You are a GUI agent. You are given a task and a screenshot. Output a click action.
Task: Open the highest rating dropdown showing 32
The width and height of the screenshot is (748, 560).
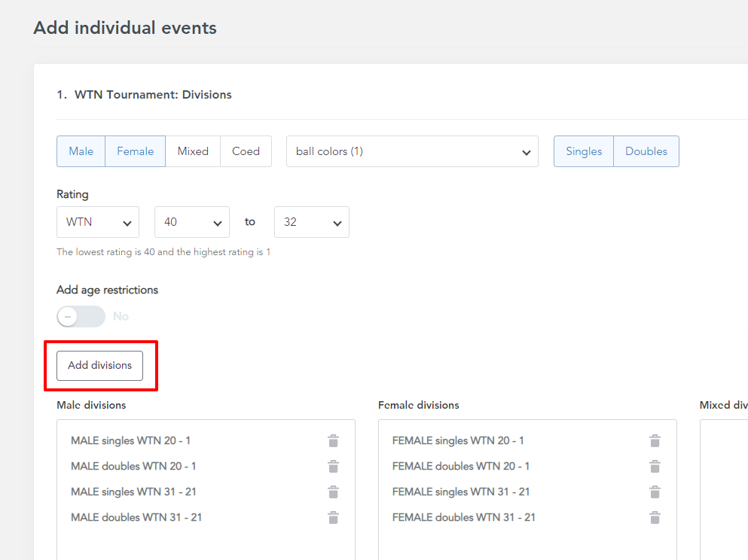tap(312, 222)
